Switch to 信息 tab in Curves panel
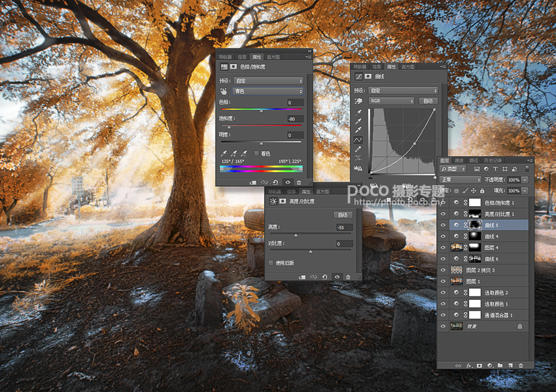The height and width of the screenshot is (392, 556). pos(376,66)
